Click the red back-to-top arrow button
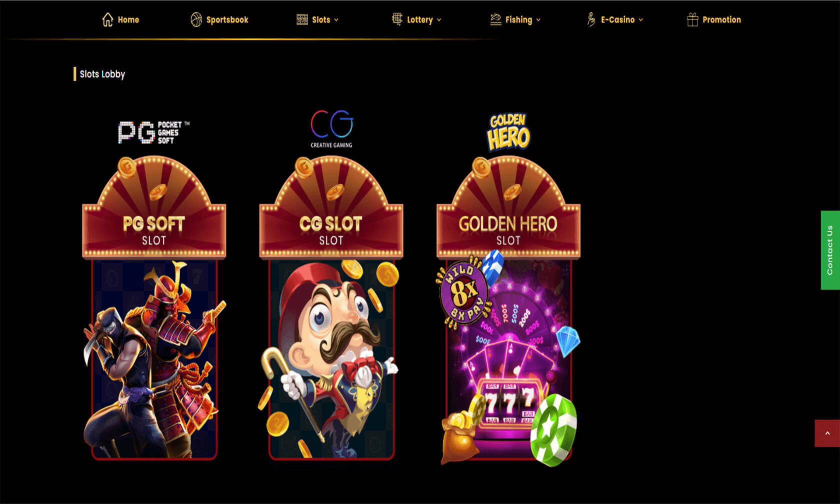 (827, 433)
